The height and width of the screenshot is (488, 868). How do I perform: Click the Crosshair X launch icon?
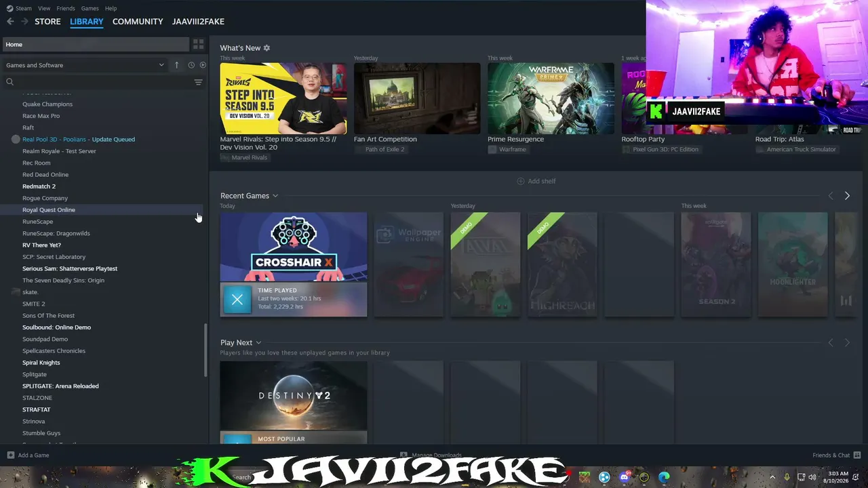237,299
